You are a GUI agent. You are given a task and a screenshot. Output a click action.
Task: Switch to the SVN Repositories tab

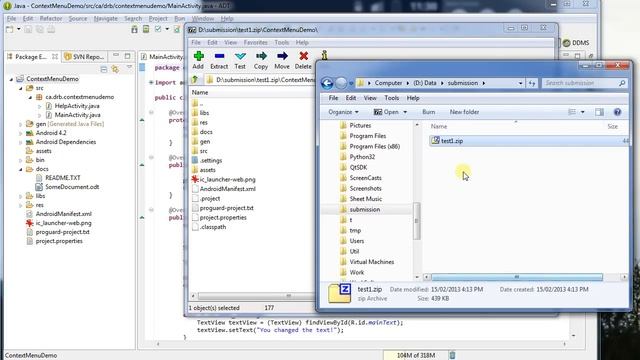[x=84, y=57]
